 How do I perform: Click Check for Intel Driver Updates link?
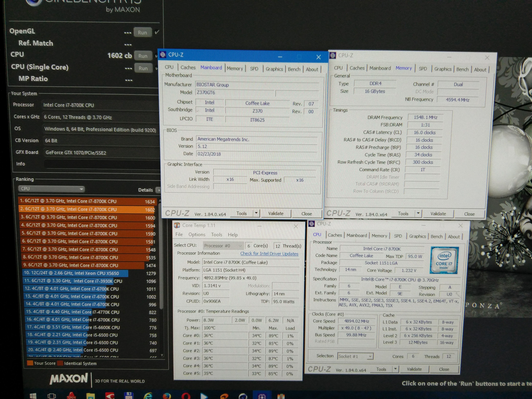click(x=269, y=253)
